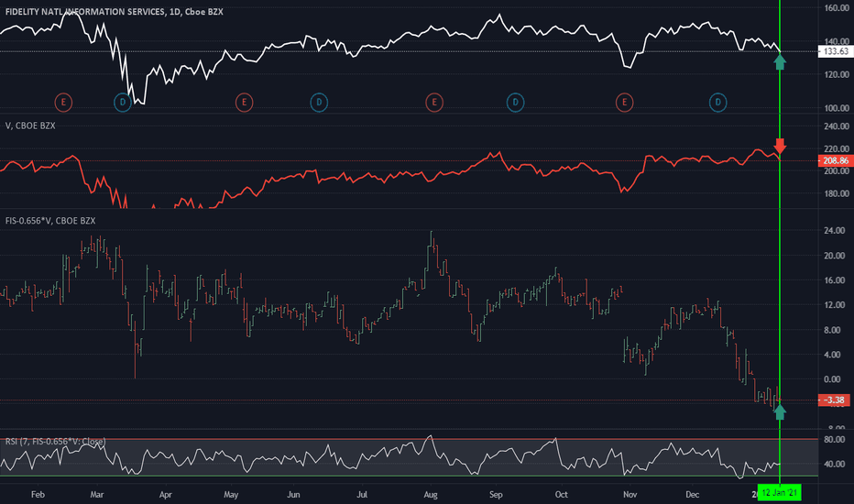This screenshot has width=854, height=504.
Task: Click the Feb label on the time axis
Action: tap(38, 495)
